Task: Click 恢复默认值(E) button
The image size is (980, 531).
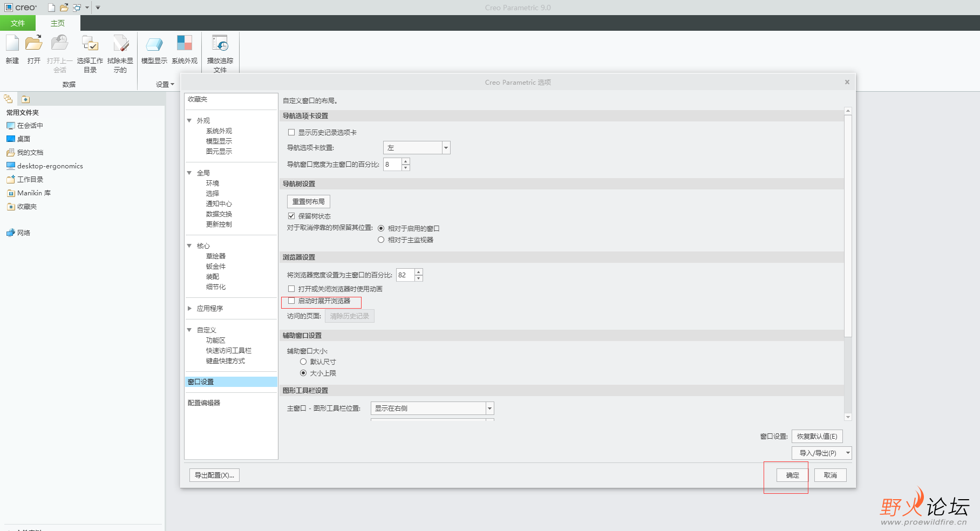Action: click(817, 436)
